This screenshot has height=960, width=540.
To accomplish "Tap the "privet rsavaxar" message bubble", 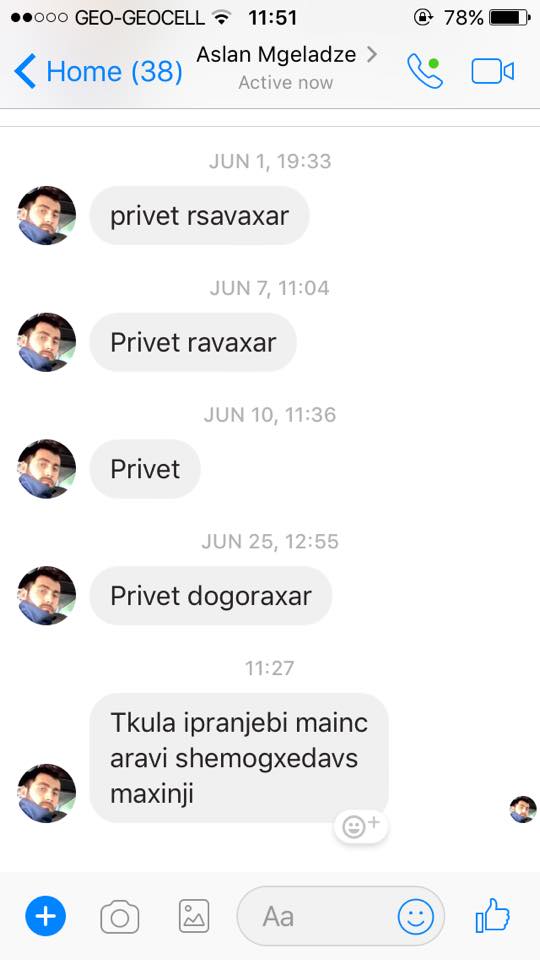I will (x=200, y=216).
